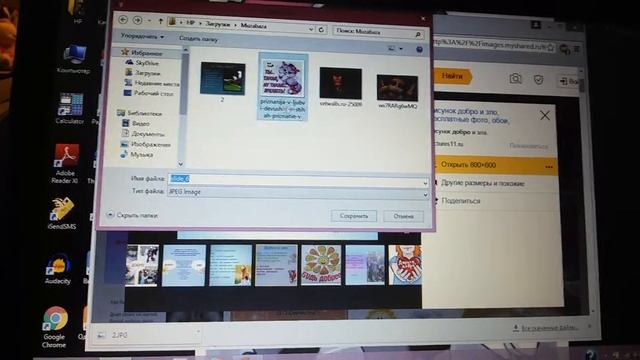Click the shield icon in the browser page
Screen dimensions: 640x360
[538, 80]
